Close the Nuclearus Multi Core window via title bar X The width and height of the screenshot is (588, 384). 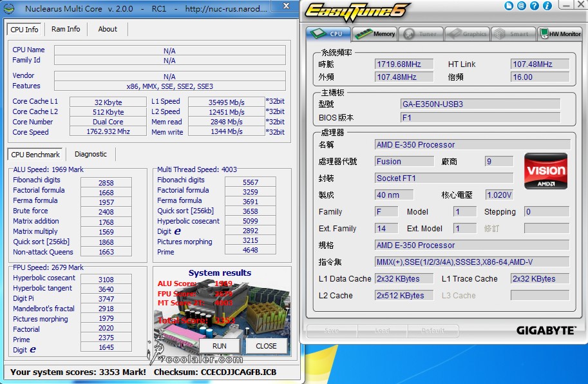pos(286,6)
